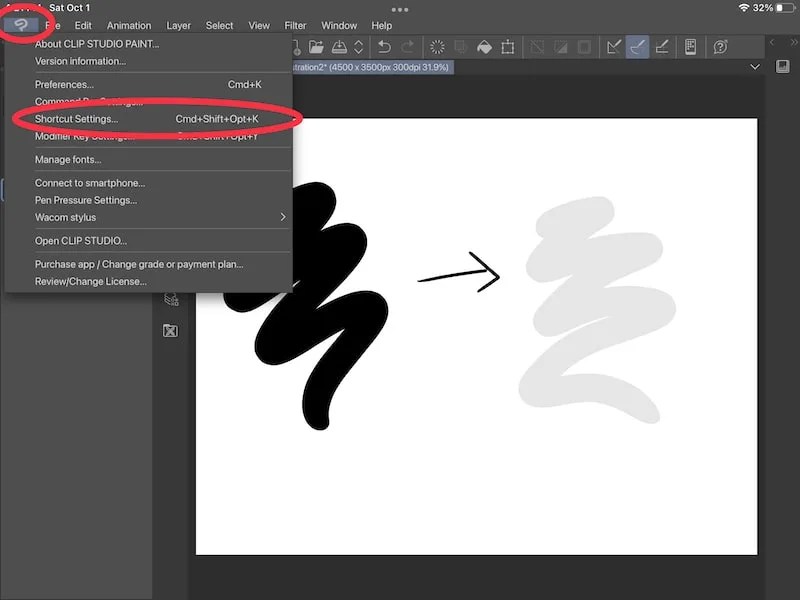Choose Open CLIP STUDIO...
This screenshot has width=800, height=600.
coord(148,241)
